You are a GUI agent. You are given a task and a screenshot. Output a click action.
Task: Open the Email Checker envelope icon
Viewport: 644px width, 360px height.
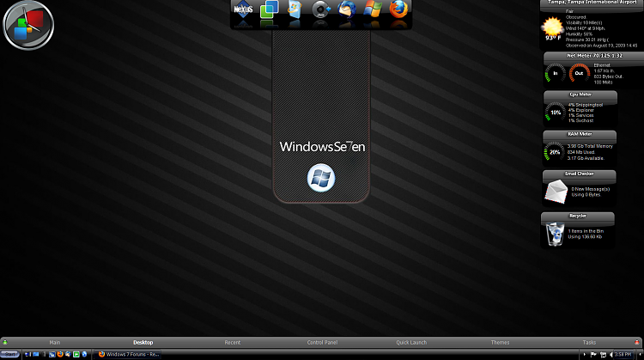coord(556,192)
